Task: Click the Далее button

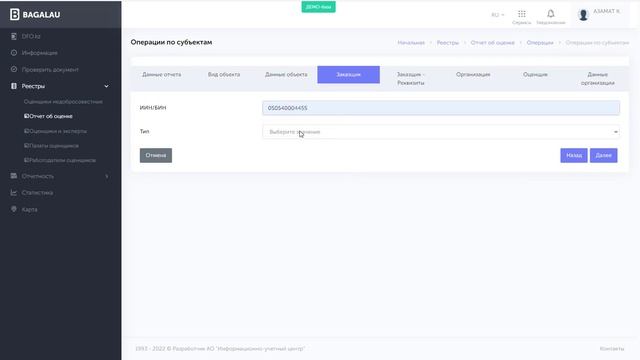Action: (603, 156)
